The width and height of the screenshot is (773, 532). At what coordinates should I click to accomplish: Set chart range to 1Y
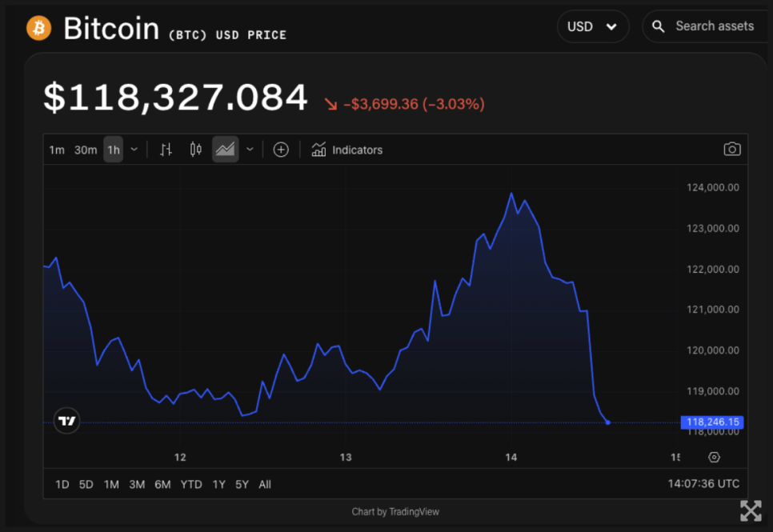pyautogui.click(x=219, y=485)
